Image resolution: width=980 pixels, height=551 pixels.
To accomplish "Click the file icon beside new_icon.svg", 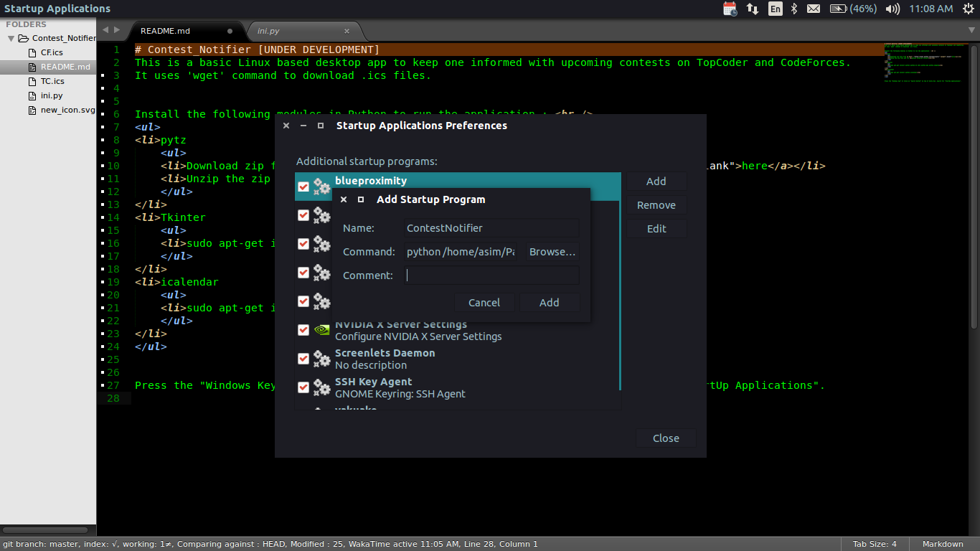I will click(x=32, y=110).
